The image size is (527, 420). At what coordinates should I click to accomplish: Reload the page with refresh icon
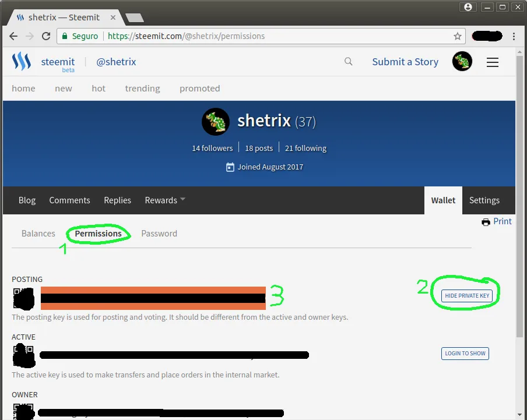(x=46, y=36)
